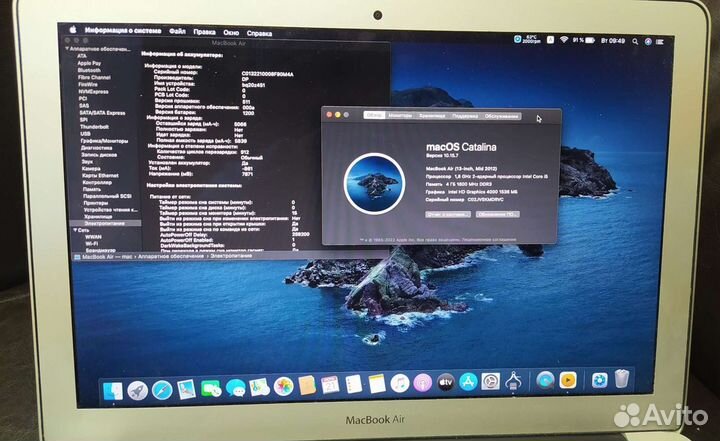Select NVMExpress in the sidebar

coord(93,91)
